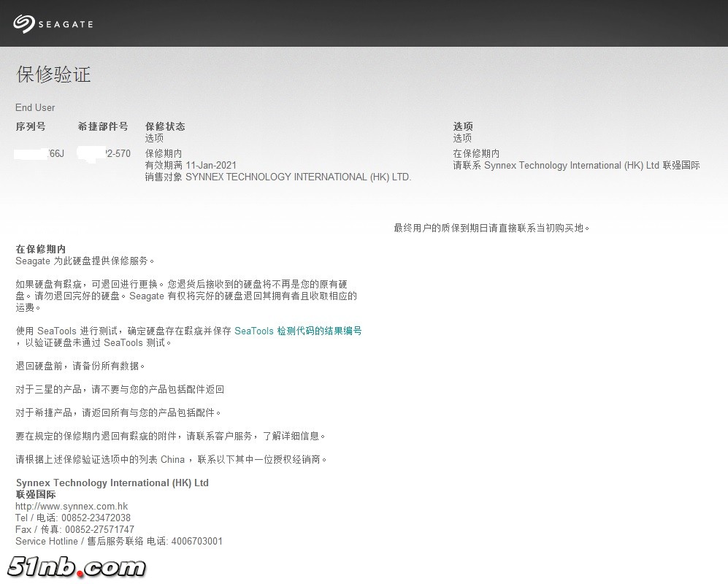Select Tel 00852-23472038 phone number
Screen dimensions: 728x584
73,518
